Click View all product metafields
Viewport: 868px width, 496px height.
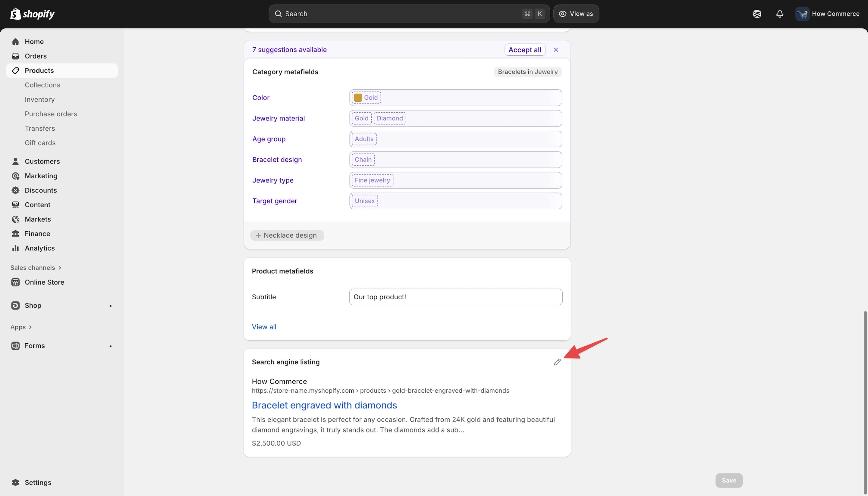264,327
